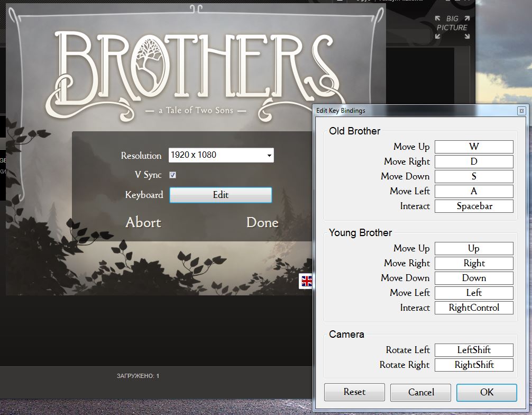Click the ЗАГРУЖЕНО: 1 status text
This screenshot has width=532, height=415.
[137, 376]
